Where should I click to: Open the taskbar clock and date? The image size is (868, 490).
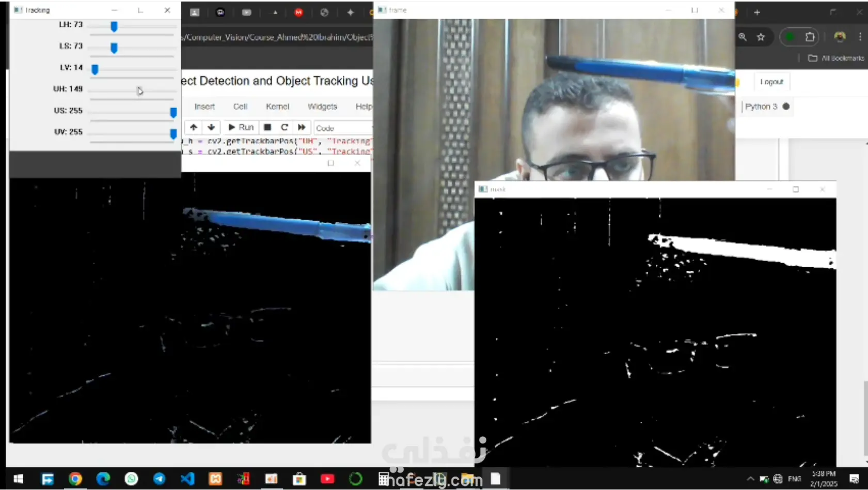(x=824, y=479)
